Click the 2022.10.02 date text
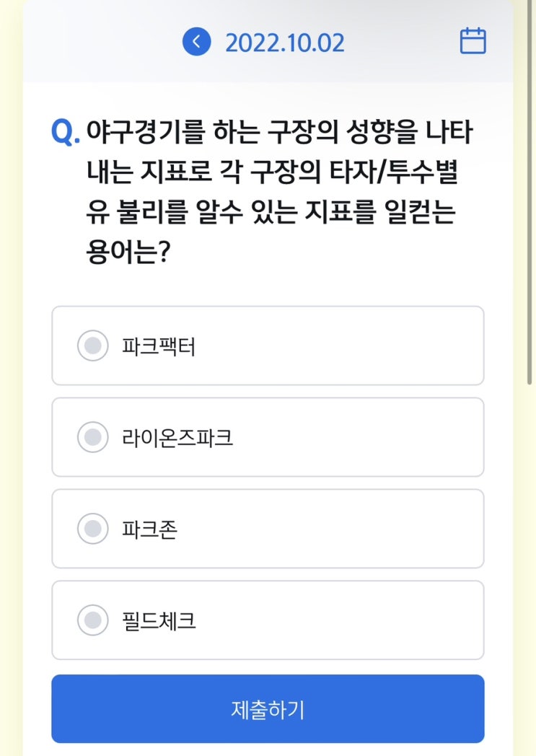Viewport: 536px width, 756px height. point(284,43)
